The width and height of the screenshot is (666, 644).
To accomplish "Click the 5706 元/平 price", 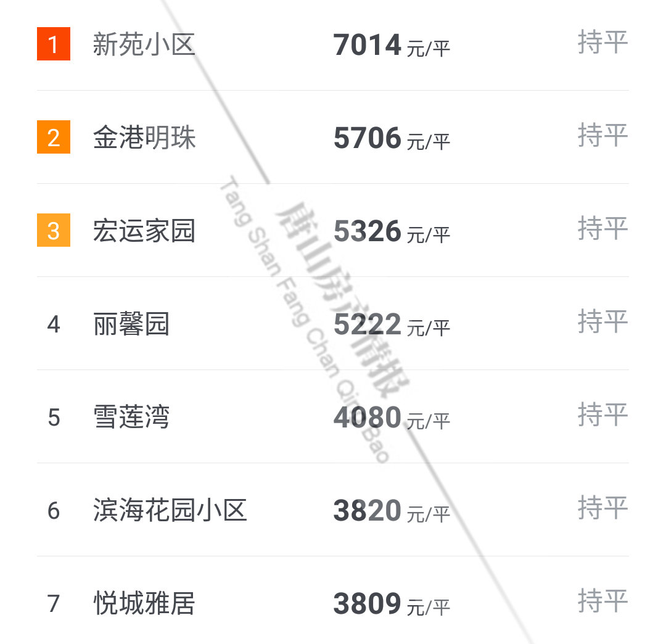I will tap(392, 139).
